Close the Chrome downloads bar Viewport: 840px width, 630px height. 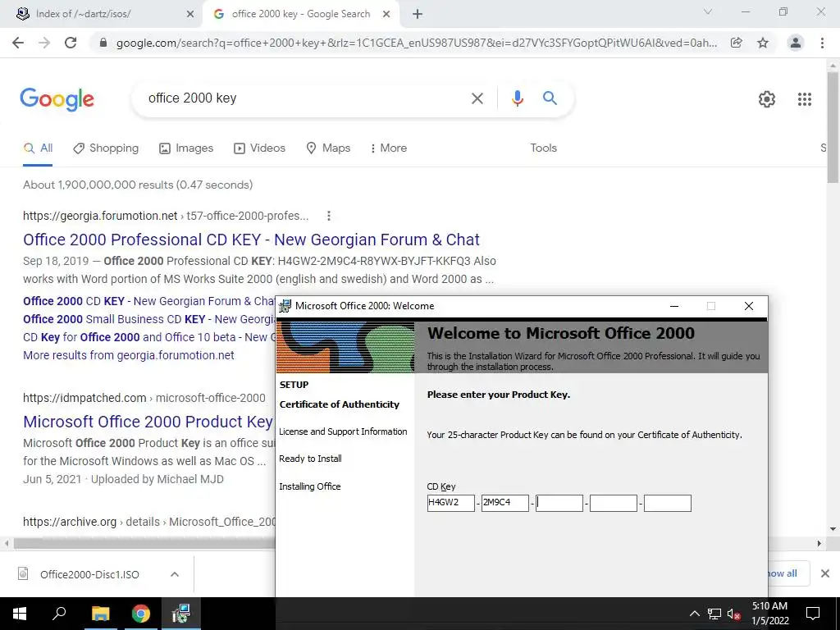(x=825, y=573)
